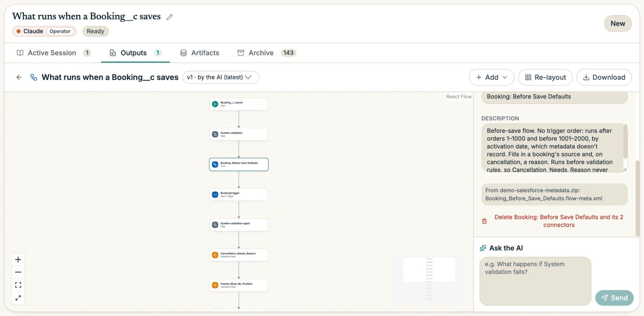
Task: Click the sparkle icon beside Ask the AI
Action: 483,248
